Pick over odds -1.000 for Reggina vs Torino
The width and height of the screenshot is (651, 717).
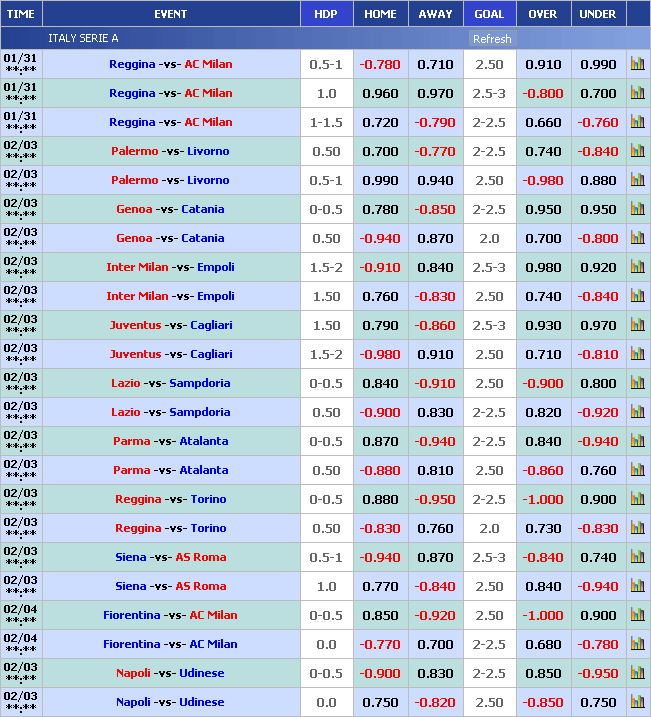(543, 499)
